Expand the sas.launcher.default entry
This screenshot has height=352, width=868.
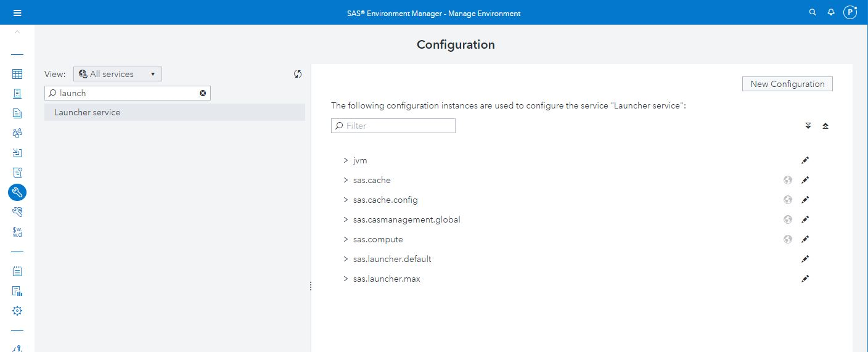point(346,259)
